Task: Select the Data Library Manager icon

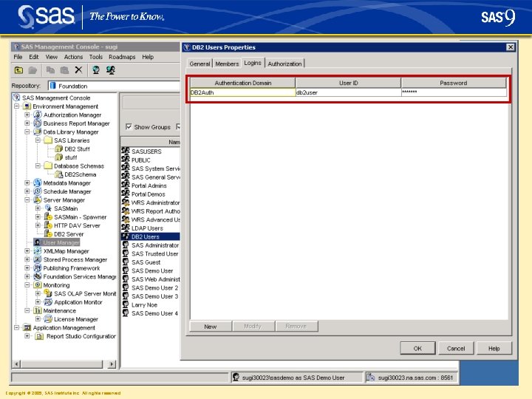Action: point(38,132)
